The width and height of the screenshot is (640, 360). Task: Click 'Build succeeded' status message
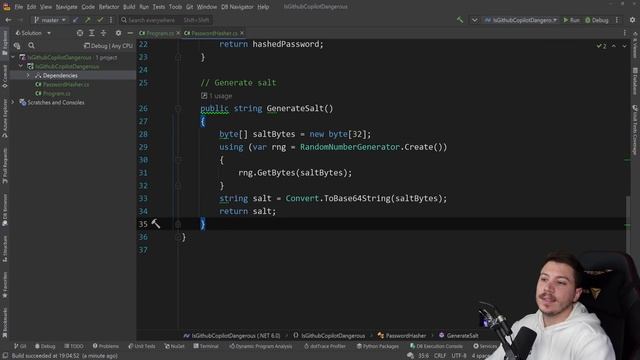(x=64, y=356)
